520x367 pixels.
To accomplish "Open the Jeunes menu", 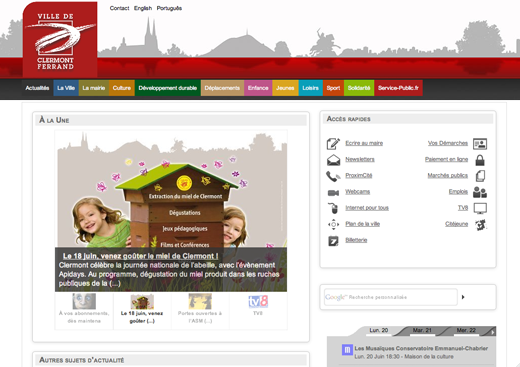I will [x=285, y=88].
